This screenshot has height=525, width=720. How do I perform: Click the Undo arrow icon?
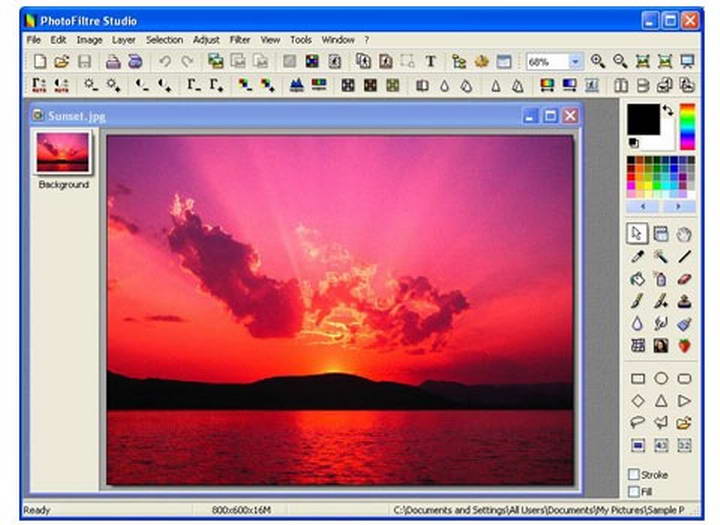point(165,62)
